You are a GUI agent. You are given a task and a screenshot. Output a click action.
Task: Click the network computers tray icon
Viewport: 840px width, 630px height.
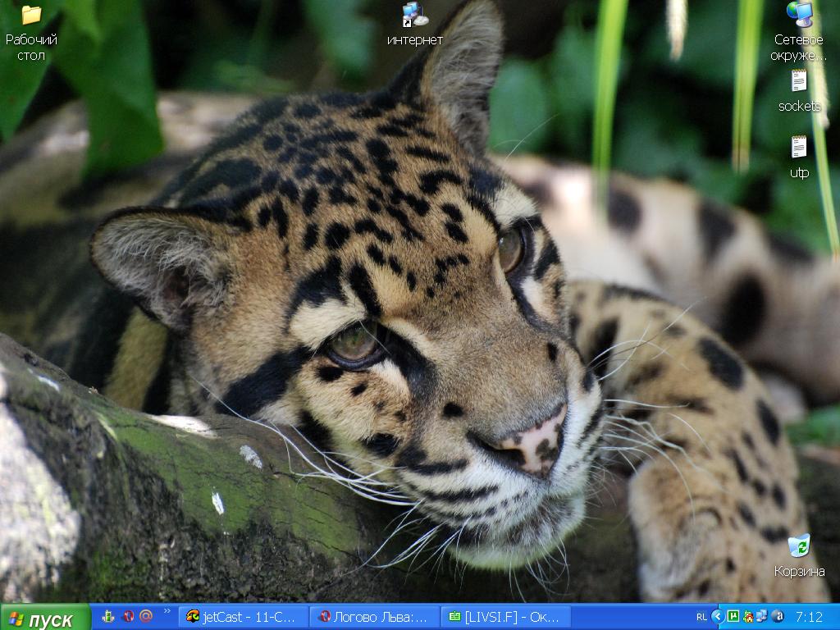click(x=762, y=616)
